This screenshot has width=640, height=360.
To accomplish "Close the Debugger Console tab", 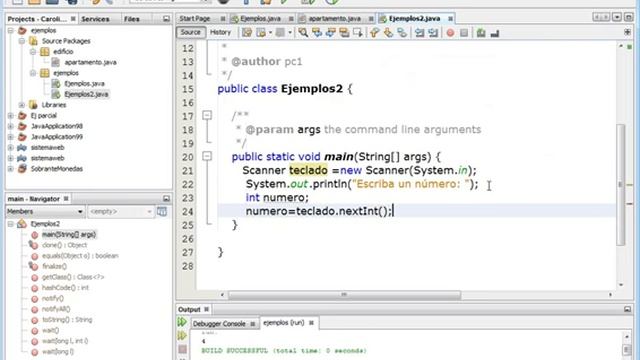I will [253, 324].
